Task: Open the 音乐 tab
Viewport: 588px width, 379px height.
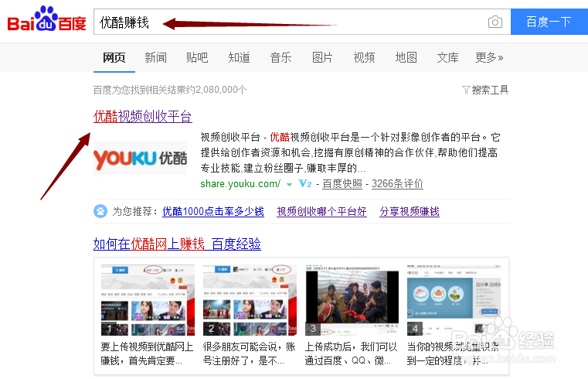Action: click(280, 57)
